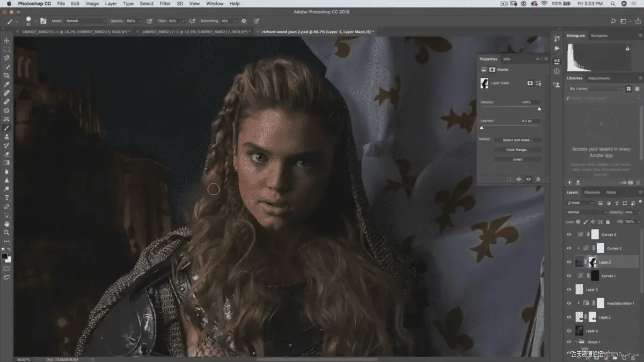
Task: Switch to the Navigator tab
Action: click(599, 35)
